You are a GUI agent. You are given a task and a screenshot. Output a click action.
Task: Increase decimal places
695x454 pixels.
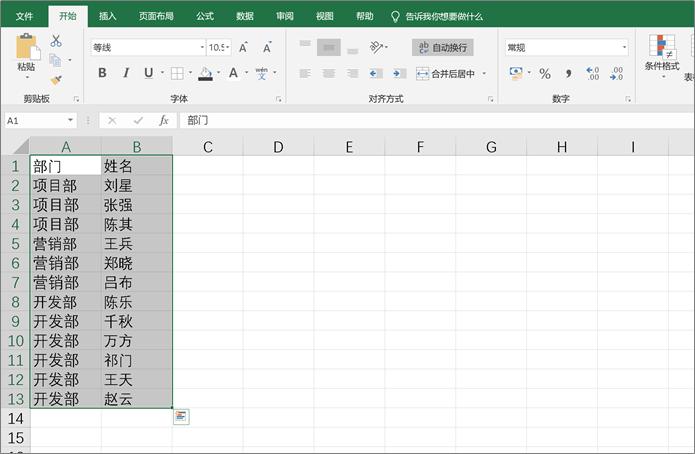[x=593, y=74]
